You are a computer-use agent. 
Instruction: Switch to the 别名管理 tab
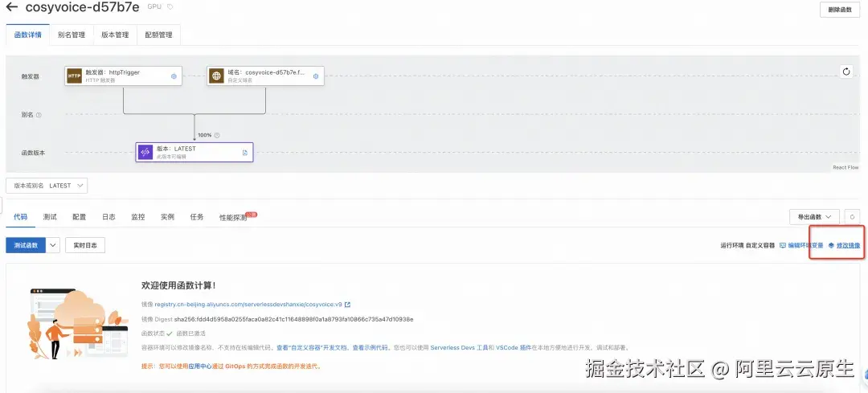pyautogui.click(x=72, y=35)
